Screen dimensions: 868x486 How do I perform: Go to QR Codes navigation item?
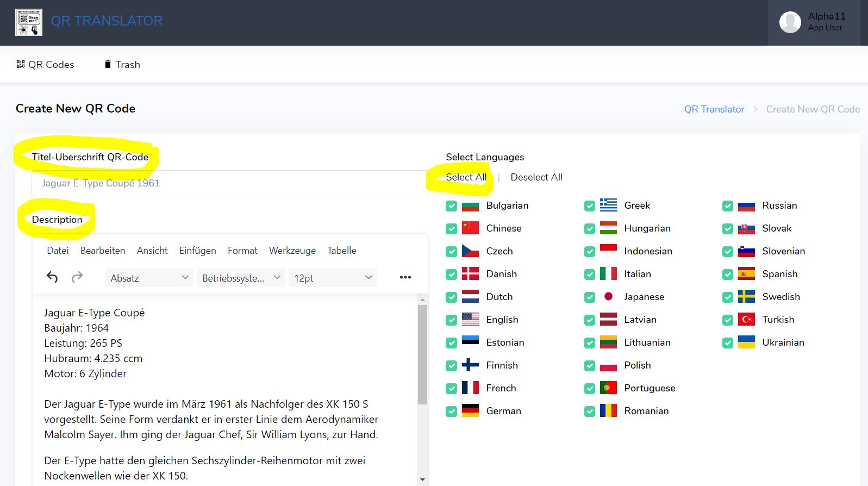45,65
